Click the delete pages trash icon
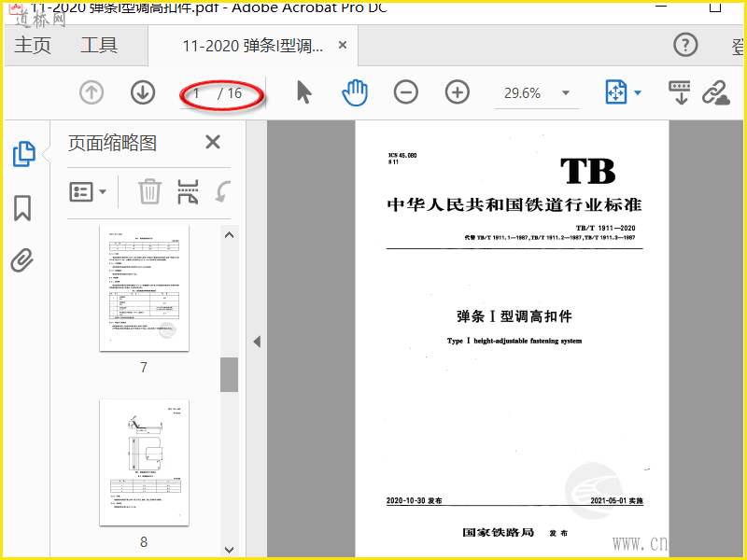The image size is (747, 560). click(149, 191)
